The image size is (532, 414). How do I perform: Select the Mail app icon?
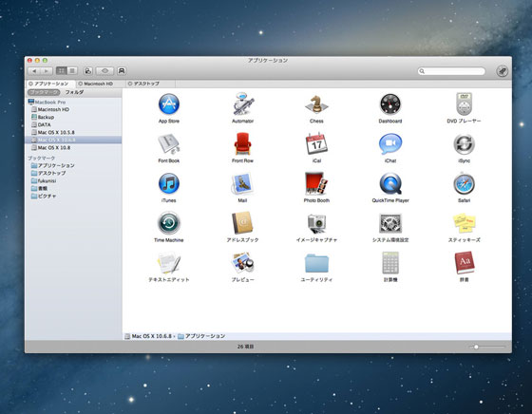point(242,183)
